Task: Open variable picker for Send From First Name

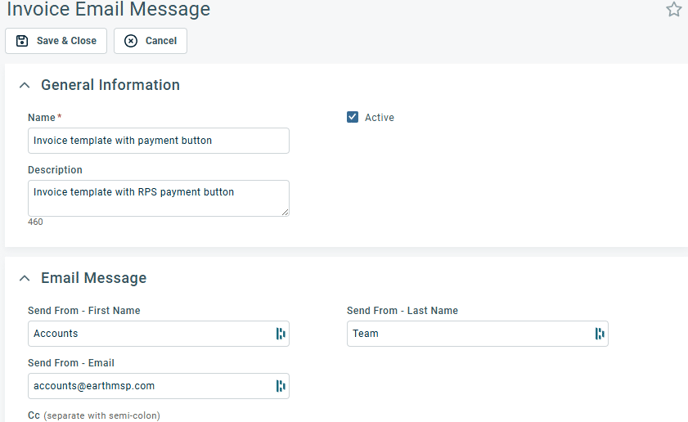Action: pyautogui.click(x=280, y=334)
